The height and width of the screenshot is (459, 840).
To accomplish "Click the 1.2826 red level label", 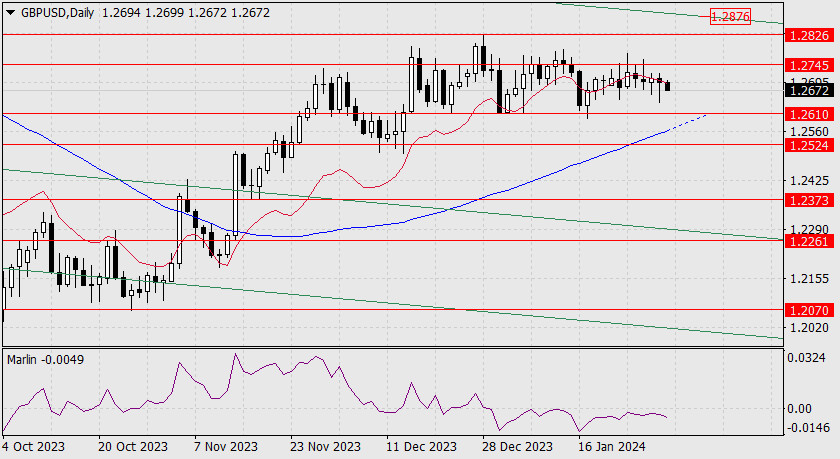I will pos(809,36).
